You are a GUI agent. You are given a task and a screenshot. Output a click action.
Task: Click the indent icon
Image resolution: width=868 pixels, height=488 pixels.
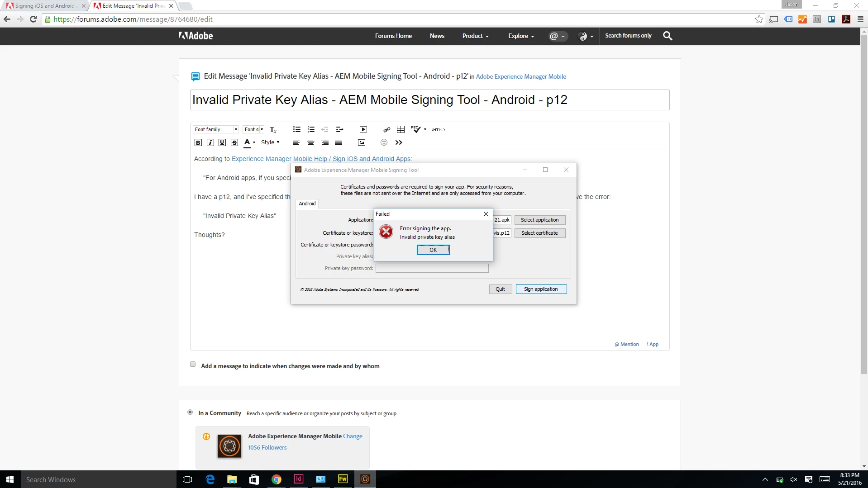coord(340,129)
